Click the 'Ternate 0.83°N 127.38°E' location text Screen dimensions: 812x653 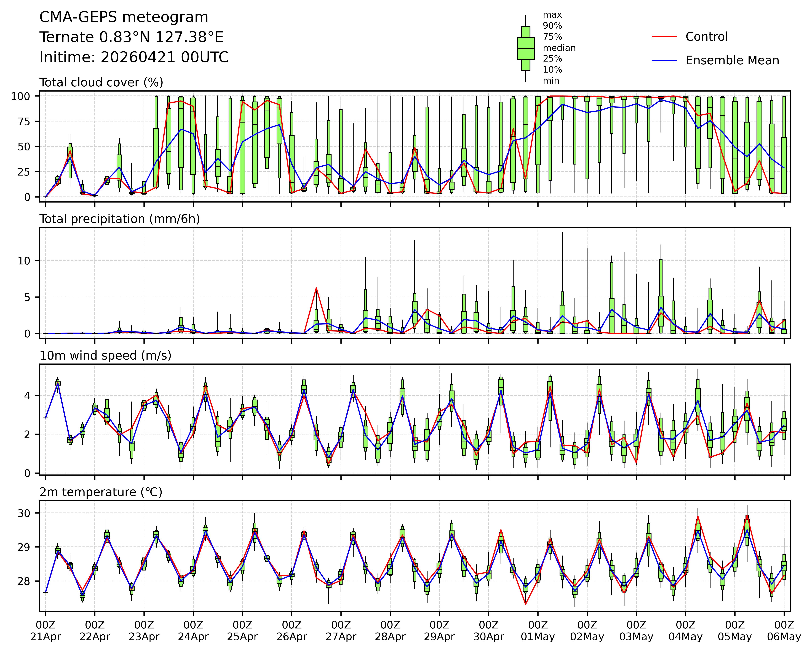131,37
